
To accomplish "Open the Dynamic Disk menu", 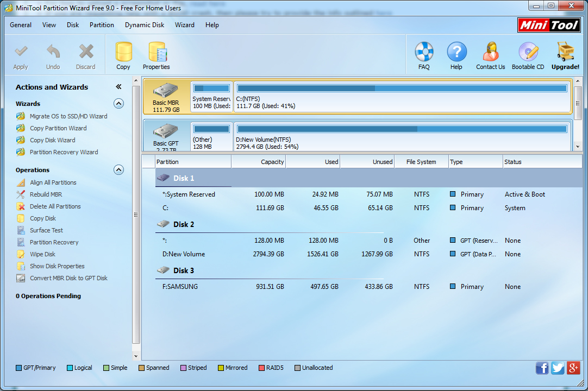I will coord(145,25).
